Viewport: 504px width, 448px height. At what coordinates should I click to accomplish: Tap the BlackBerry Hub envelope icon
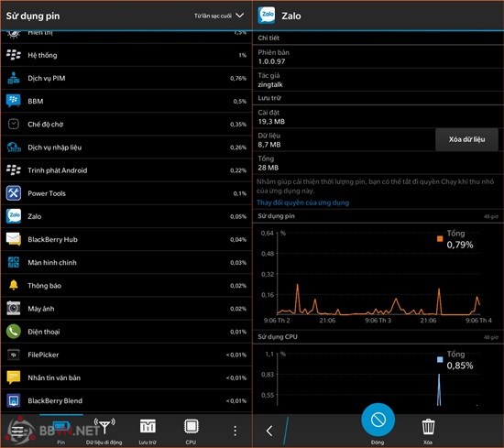[14, 239]
